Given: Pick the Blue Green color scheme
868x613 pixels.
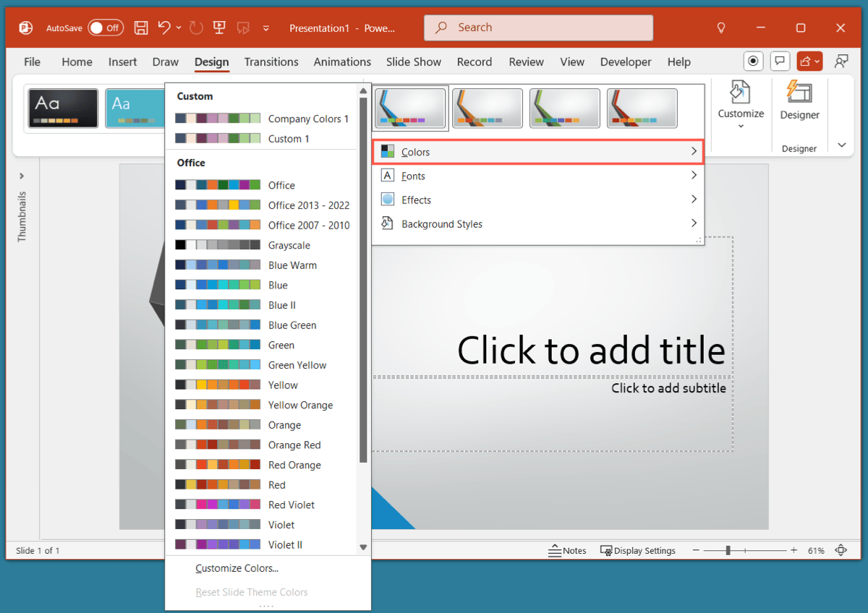Looking at the screenshot, I should tap(262, 325).
